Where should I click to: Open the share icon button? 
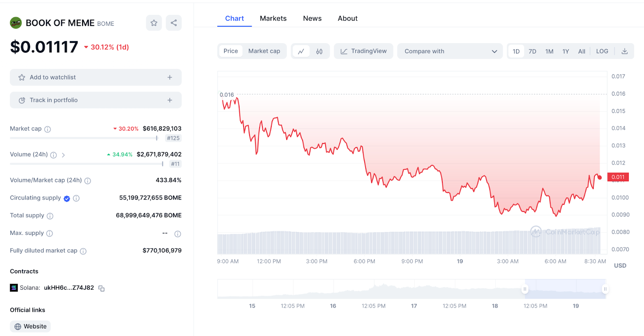(173, 23)
